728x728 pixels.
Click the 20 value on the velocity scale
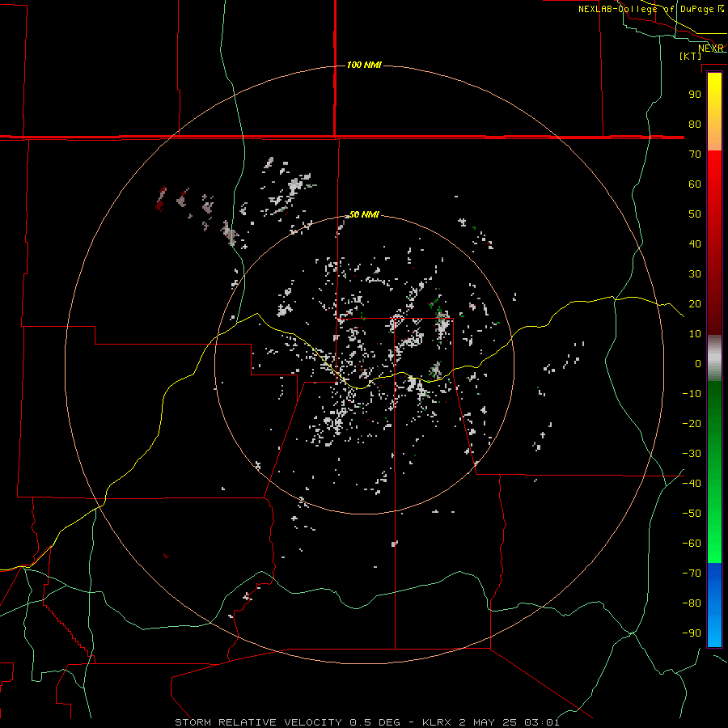click(x=695, y=303)
